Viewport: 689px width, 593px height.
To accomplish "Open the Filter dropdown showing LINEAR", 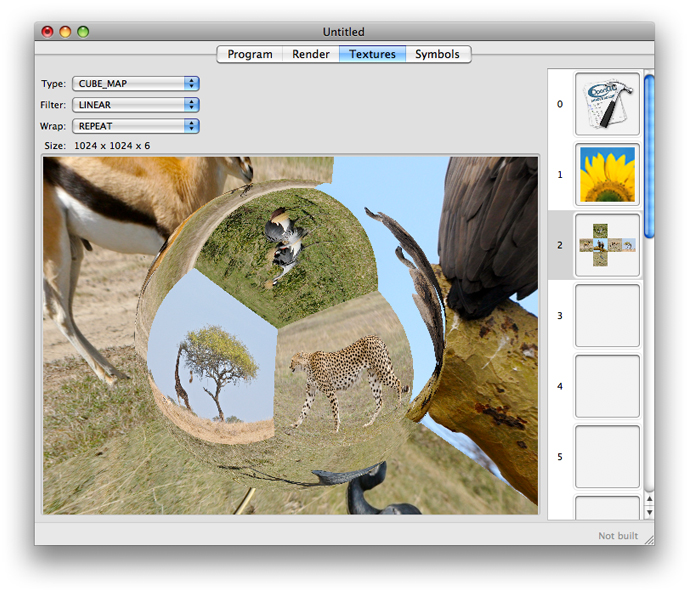I will pos(136,105).
